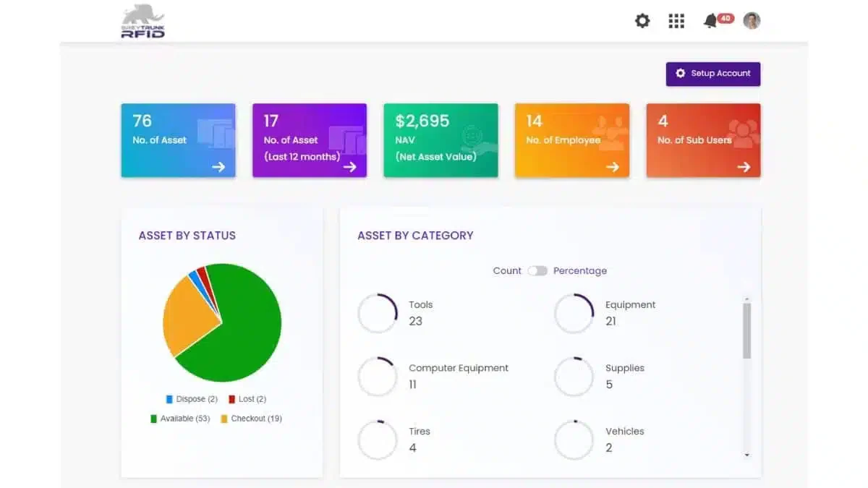
Task: Click the Count label
Action: (x=507, y=271)
